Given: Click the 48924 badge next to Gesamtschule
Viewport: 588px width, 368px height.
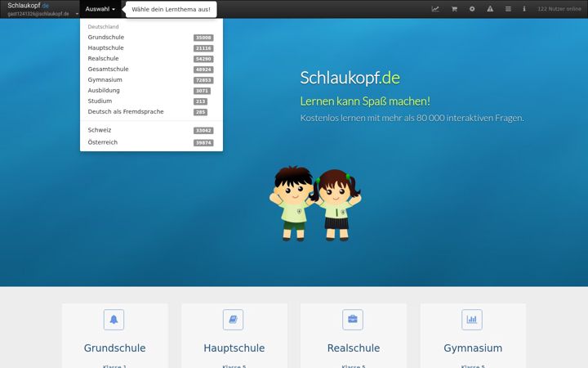Looking at the screenshot, I should pos(203,70).
